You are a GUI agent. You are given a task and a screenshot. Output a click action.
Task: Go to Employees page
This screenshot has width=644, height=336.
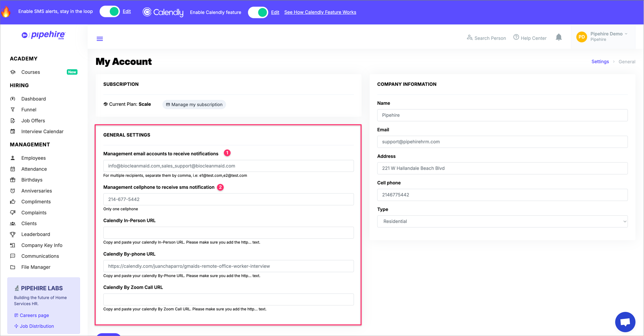(33, 158)
